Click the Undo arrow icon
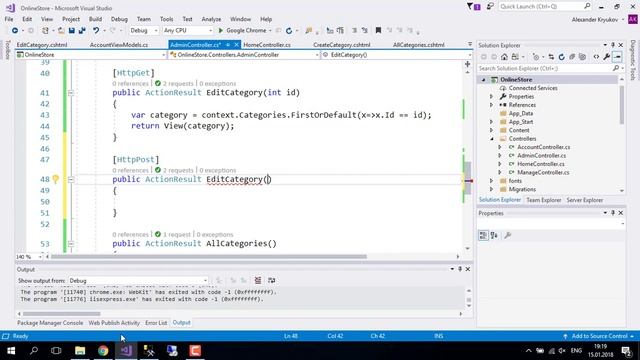The width and height of the screenshot is (640, 360). point(96,31)
